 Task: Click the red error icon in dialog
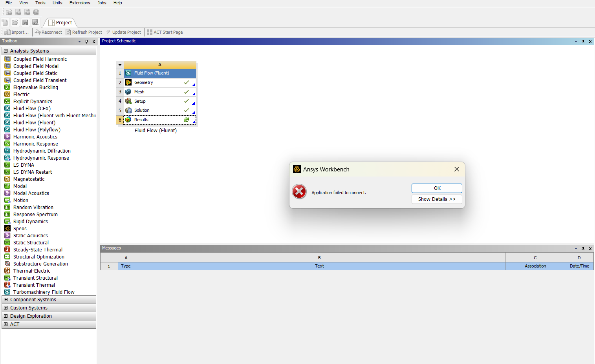299,191
